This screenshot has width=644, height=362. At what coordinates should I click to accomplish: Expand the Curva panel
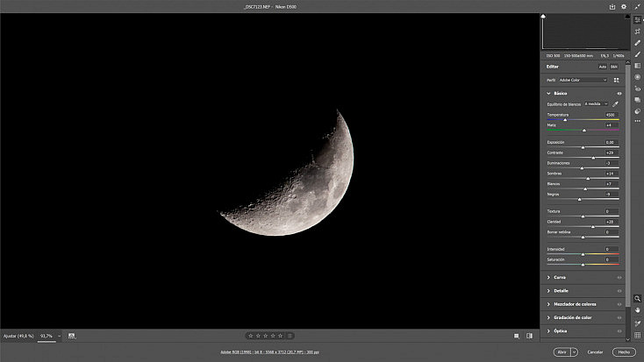[x=548, y=278]
